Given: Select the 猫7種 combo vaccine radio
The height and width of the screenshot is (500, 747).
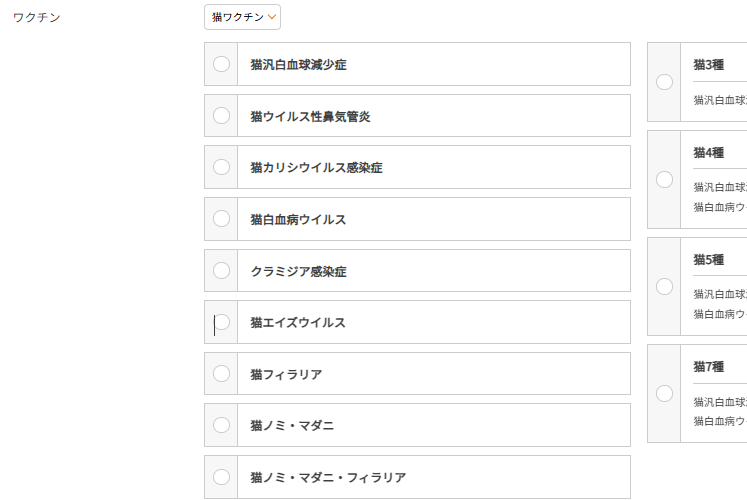Looking at the screenshot, I should [x=664, y=393].
